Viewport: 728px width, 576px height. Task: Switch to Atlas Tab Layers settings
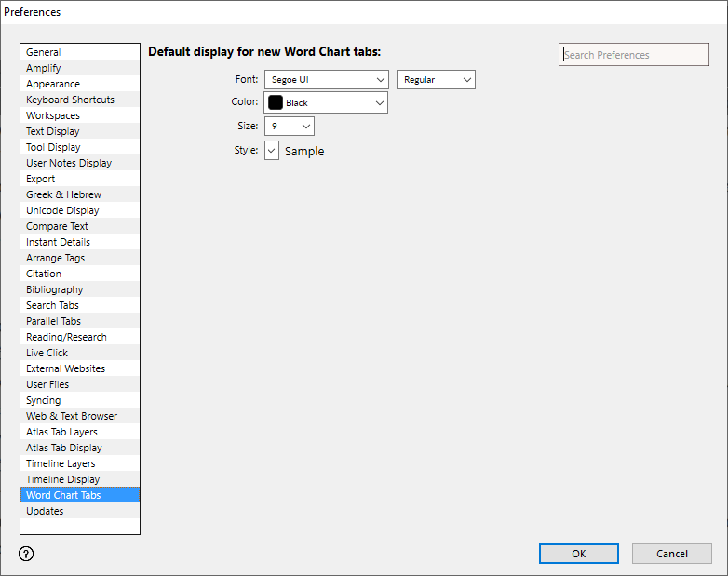click(x=61, y=433)
